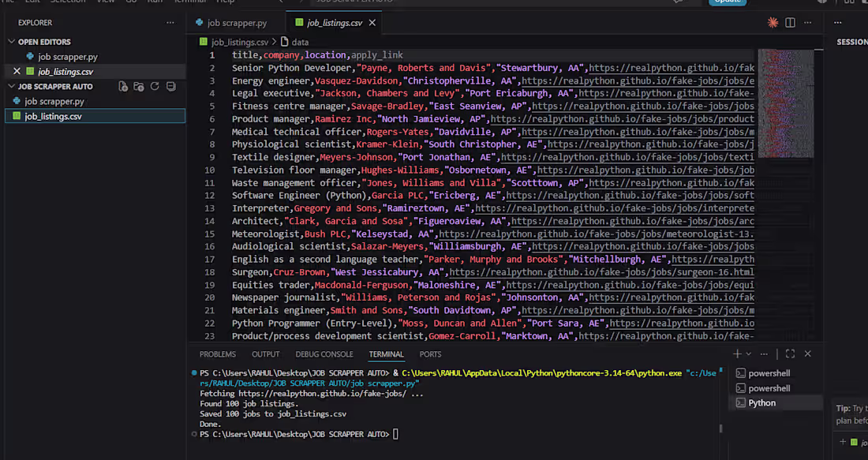Switch to the job scrapper.py editor tab

[x=236, y=23]
